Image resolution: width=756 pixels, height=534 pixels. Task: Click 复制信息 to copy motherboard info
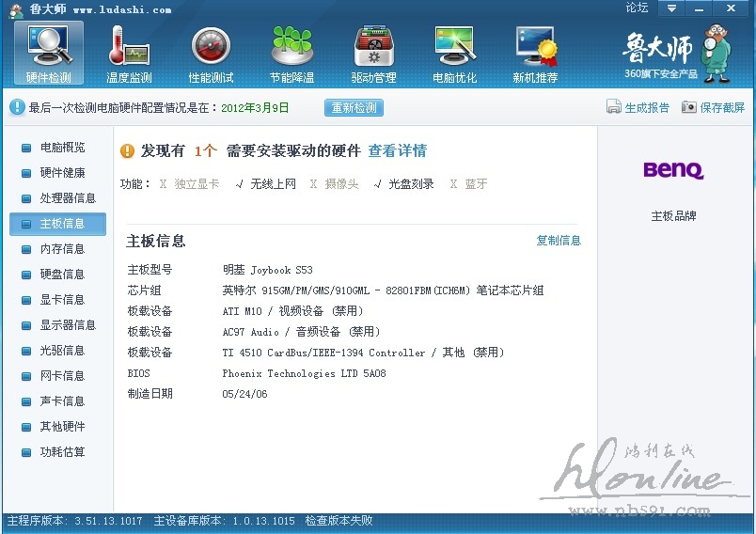point(559,240)
